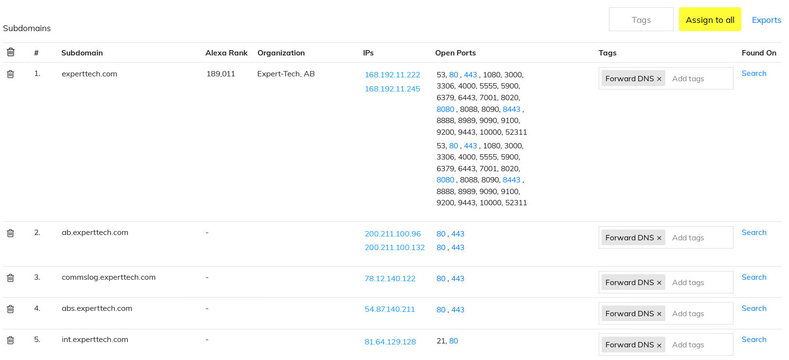Open port 8443 link for 168.192.11.222
The image size is (789, 360).
click(x=511, y=109)
